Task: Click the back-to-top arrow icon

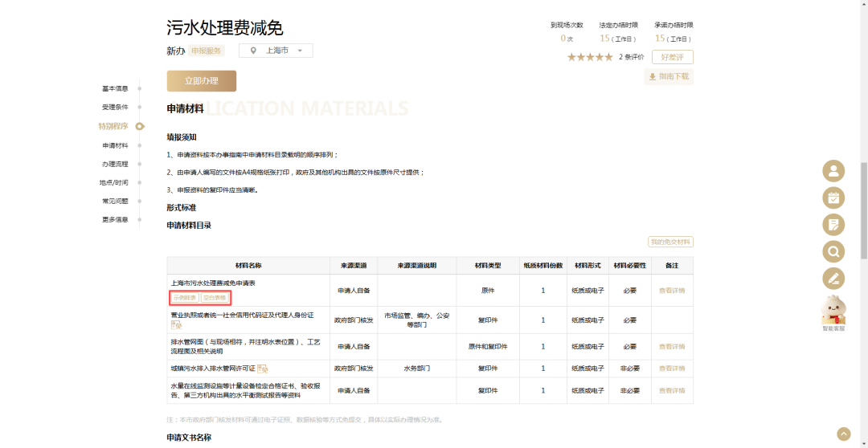Action: point(843,434)
